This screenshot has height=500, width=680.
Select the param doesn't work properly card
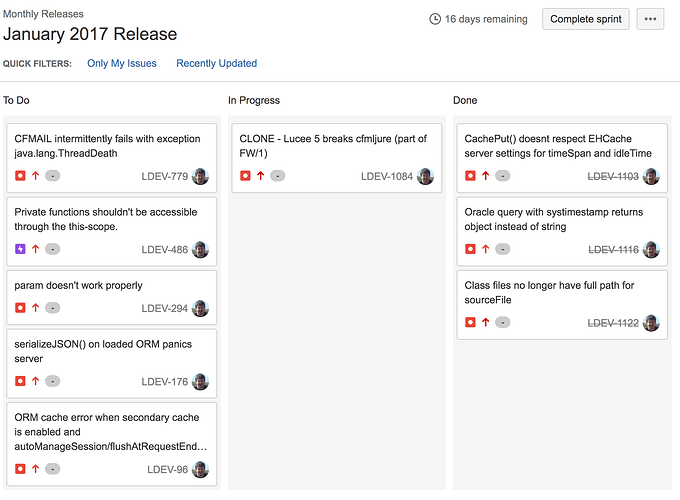pos(111,297)
